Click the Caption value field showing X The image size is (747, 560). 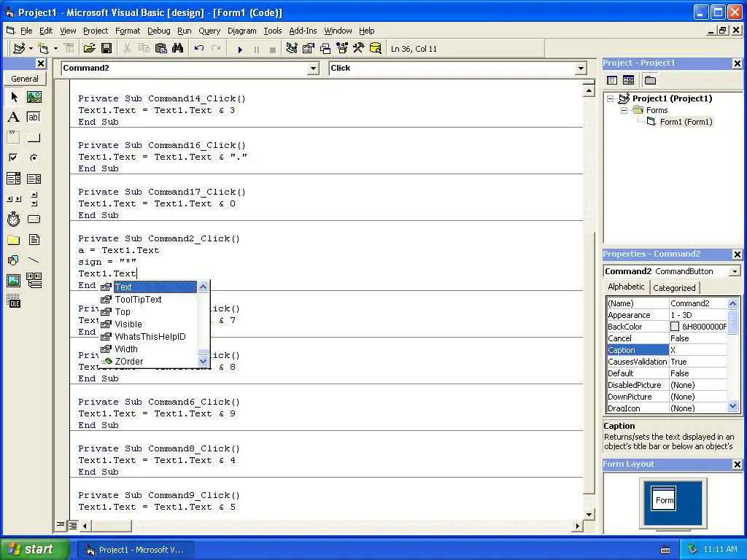[698, 350]
